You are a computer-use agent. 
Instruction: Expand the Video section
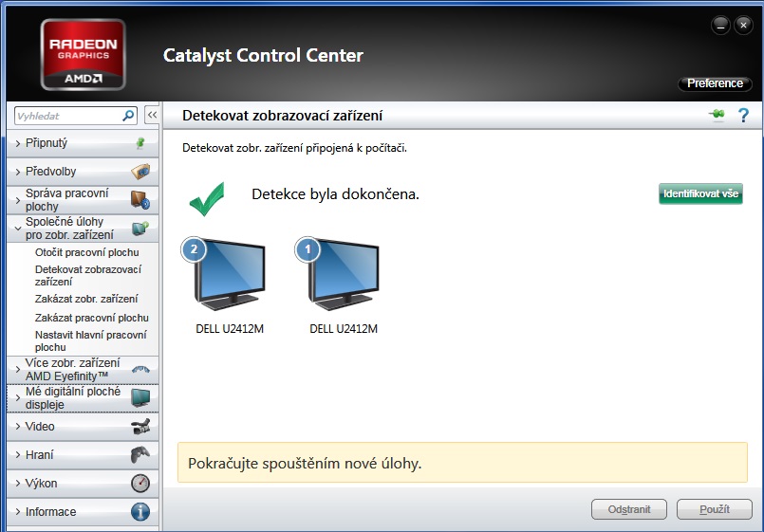pyautogui.click(x=83, y=427)
